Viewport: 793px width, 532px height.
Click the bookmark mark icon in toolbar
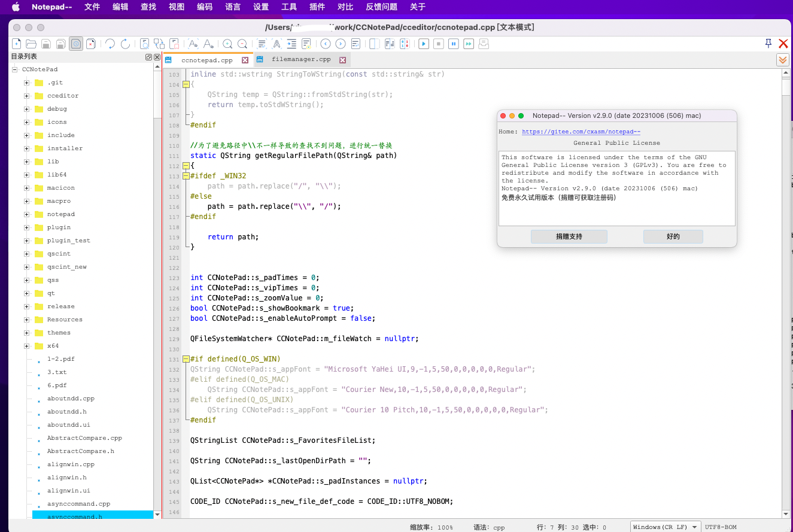174,44
